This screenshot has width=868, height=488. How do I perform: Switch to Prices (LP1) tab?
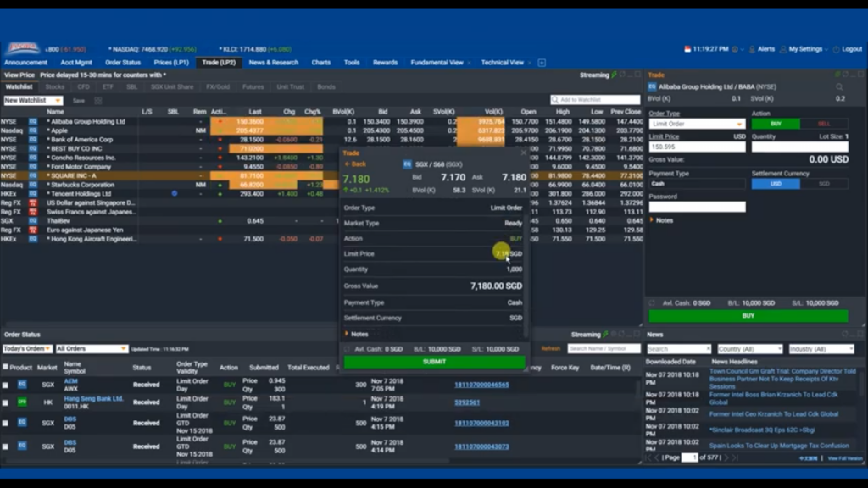click(x=171, y=63)
